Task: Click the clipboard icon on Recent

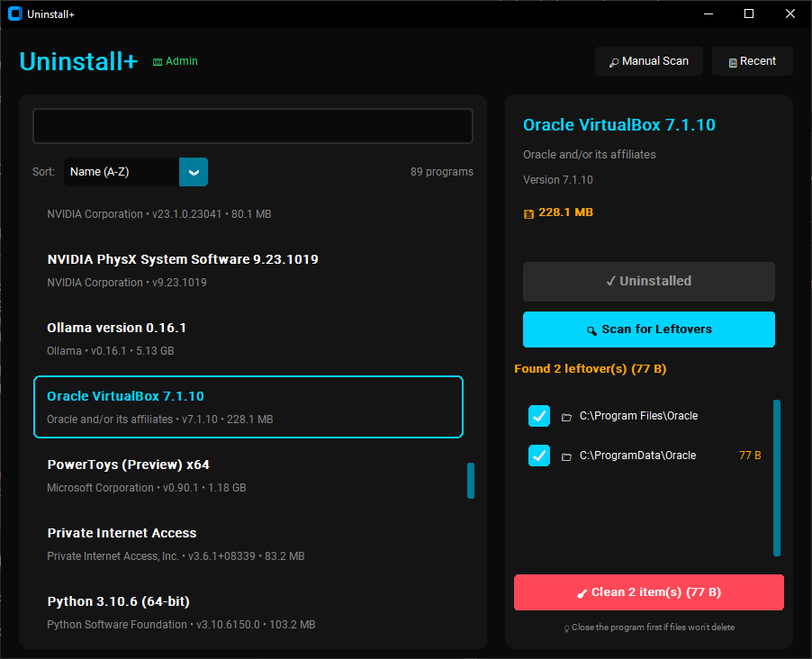Action: (x=733, y=62)
